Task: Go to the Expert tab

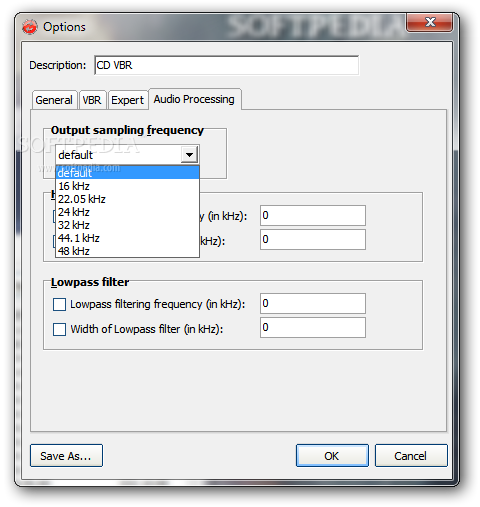Action: coord(128,100)
